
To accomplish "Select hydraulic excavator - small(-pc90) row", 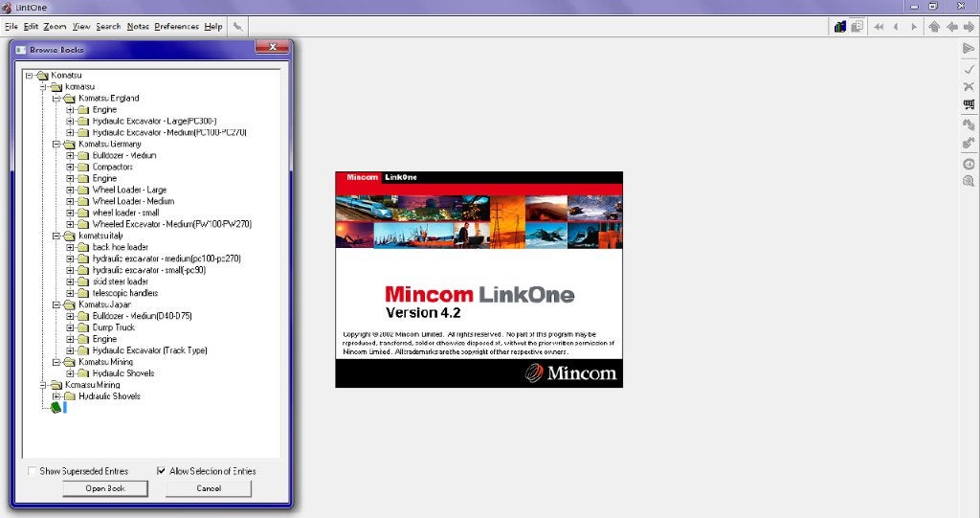I will pyautogui.click(x=148, y=270).
